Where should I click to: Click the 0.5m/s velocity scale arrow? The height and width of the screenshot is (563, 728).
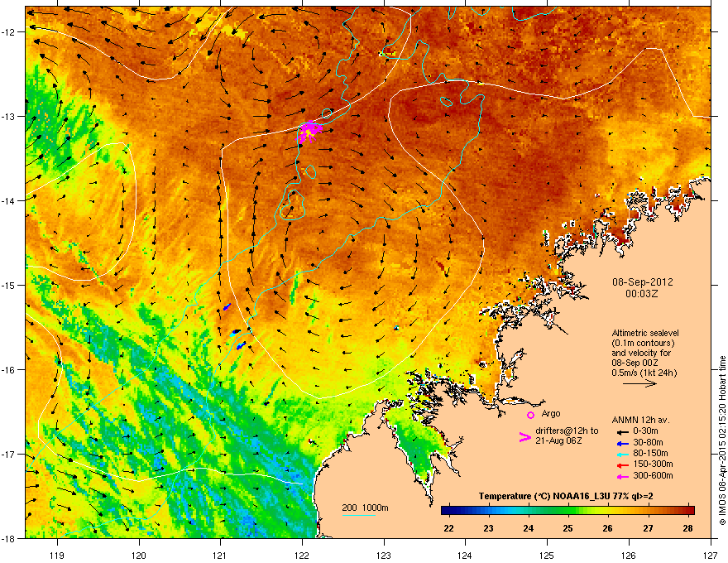(639, 383)
